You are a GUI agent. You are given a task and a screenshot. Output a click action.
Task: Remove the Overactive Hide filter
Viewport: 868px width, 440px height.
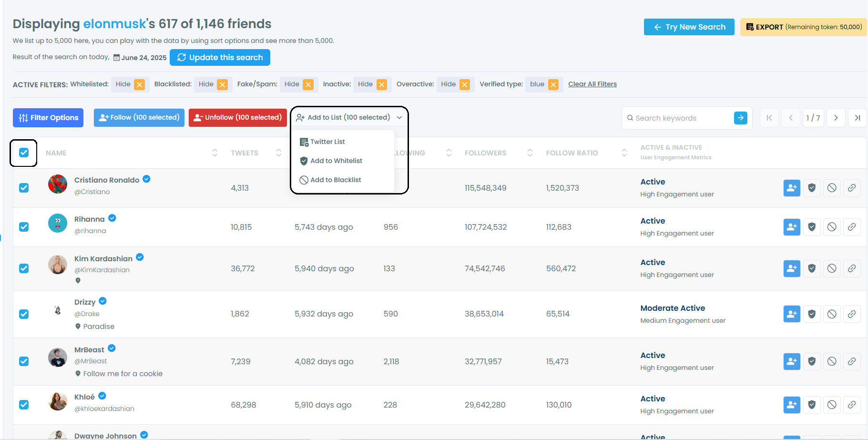point(465,84)
